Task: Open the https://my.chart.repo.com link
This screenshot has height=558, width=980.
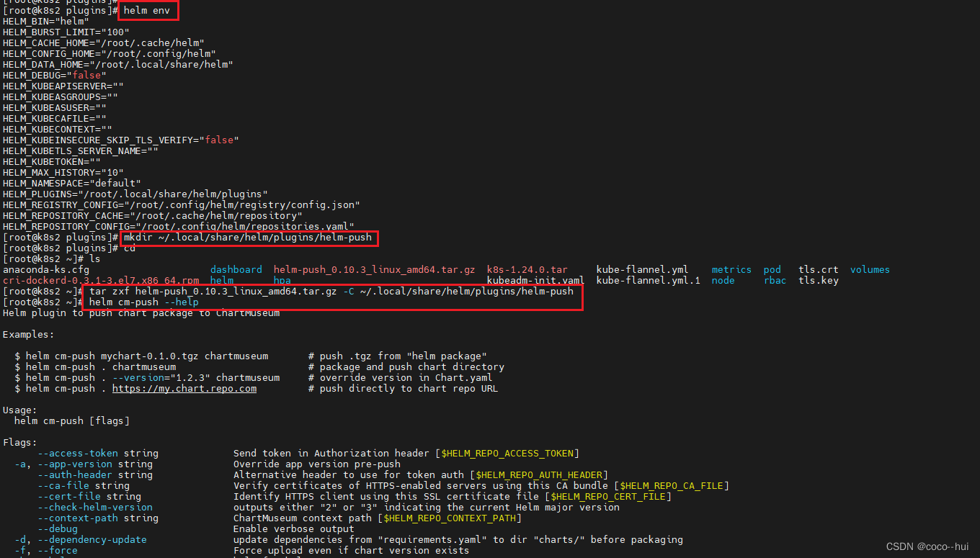Action: tap(184, 389)
